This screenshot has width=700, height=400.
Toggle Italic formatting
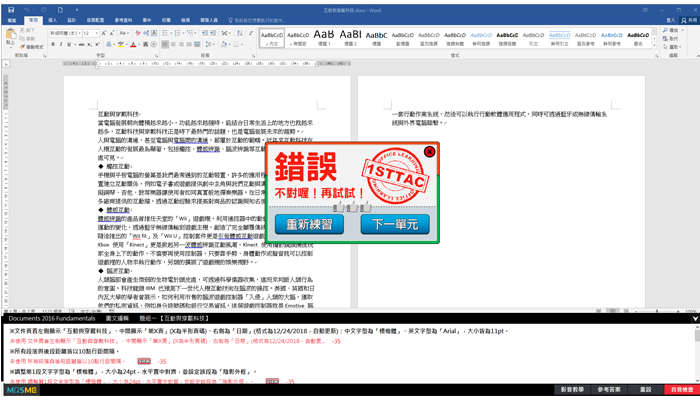click(60, 44)
